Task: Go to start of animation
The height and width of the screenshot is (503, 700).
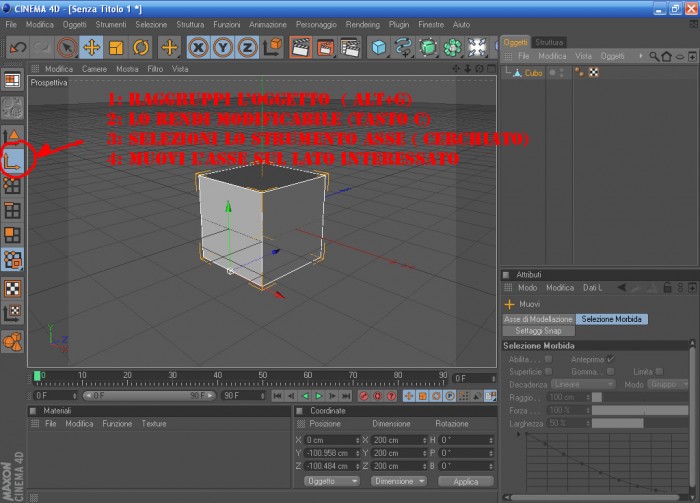Action: (277, 396)
